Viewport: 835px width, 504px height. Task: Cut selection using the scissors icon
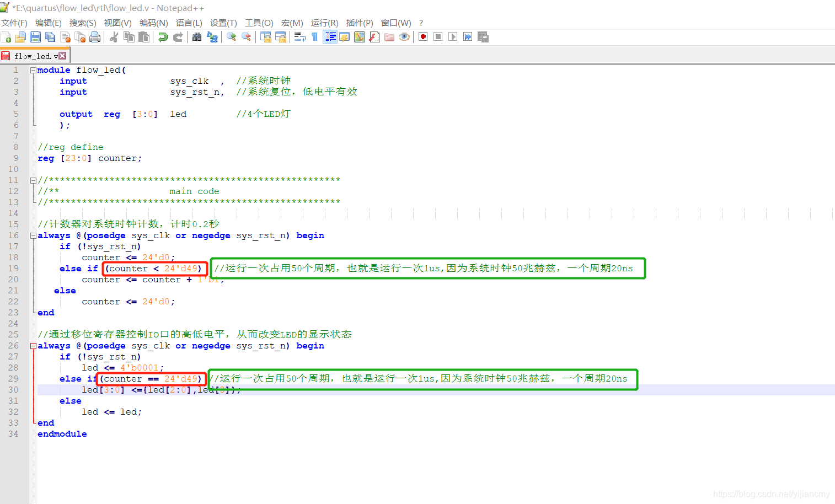coord(114,37)
